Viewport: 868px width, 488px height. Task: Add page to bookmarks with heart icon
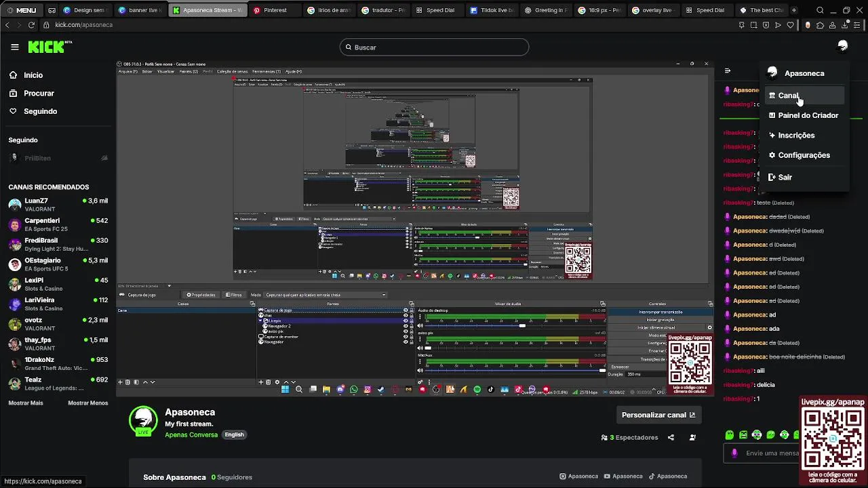point(790,25)
